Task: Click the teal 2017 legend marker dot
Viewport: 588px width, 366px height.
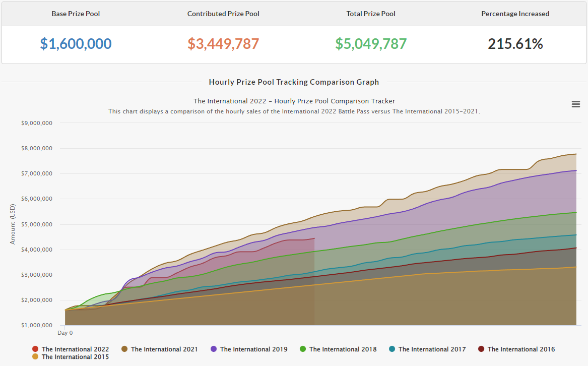Action: (x=392, y=349)
